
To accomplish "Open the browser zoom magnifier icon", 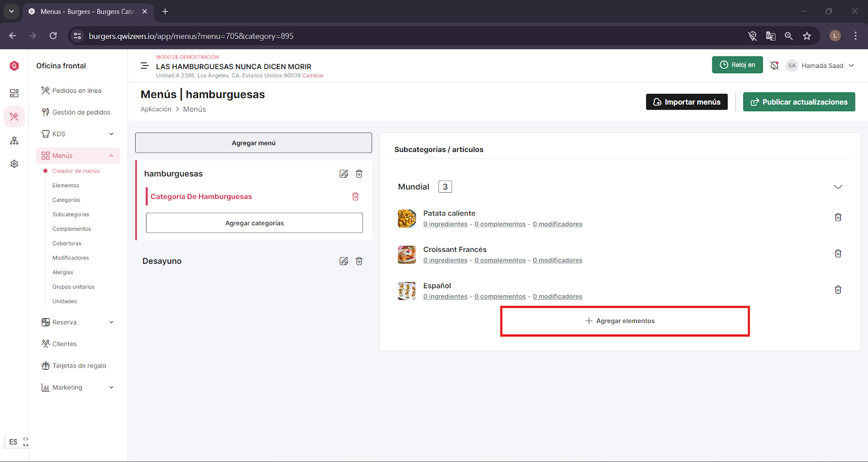I will 789,36.
